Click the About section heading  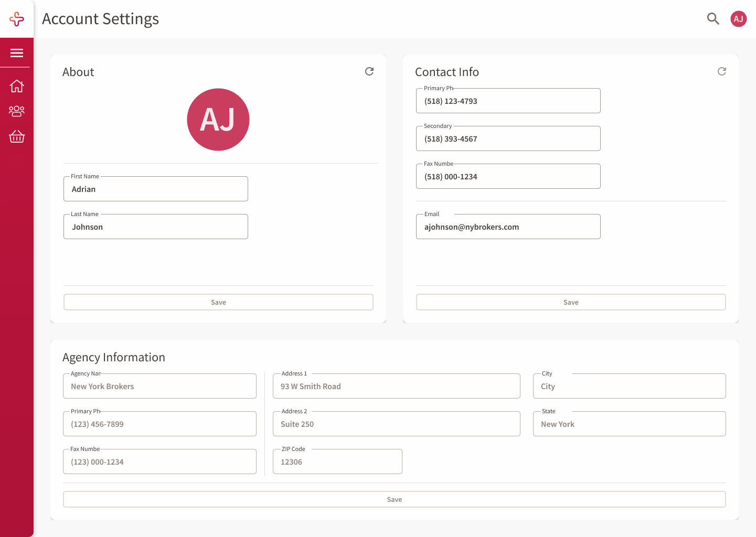(x=78, y=72)
